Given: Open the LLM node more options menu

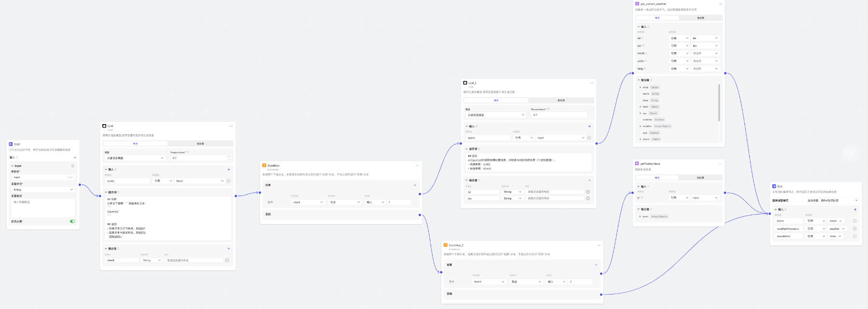Looking at the screenshot, I should (x=231, y=126).
